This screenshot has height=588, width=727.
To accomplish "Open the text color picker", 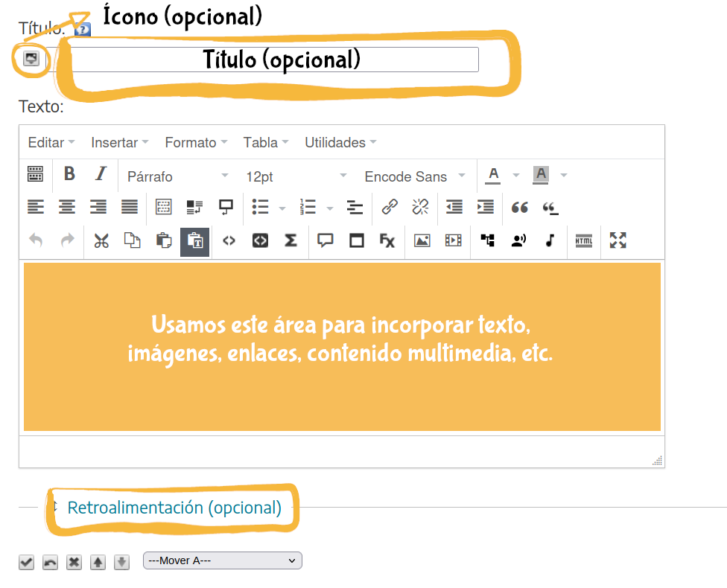I will [x=493, y=175].
